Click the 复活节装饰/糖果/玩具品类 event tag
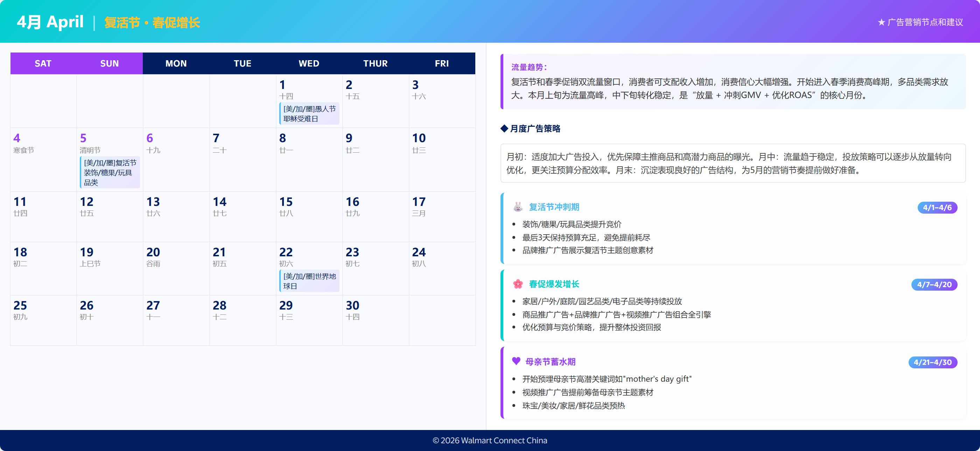The width and height of the screenshot is (980, 451). (x=110, y=172)
